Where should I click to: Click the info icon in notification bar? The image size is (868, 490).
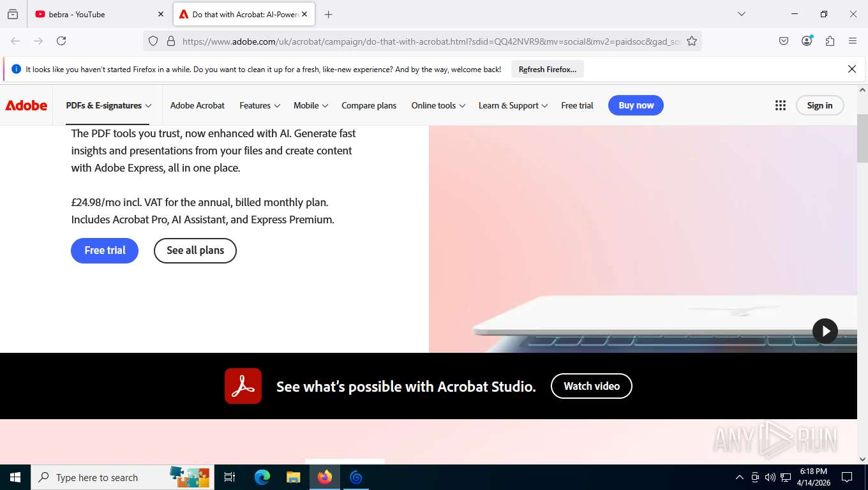[x=17, y=69]
